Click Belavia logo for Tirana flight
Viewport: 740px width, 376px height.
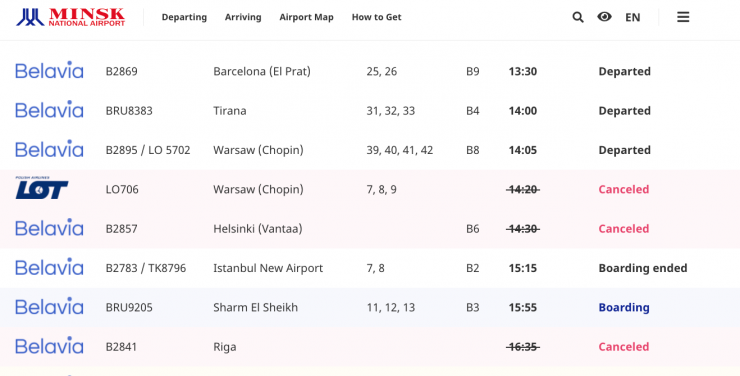coord(50,109)
